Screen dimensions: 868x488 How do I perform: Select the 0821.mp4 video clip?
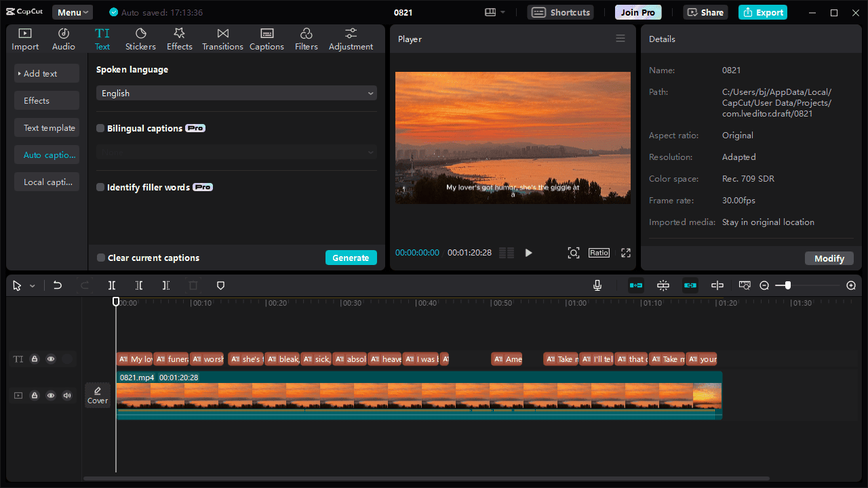(x=419, y=395)
